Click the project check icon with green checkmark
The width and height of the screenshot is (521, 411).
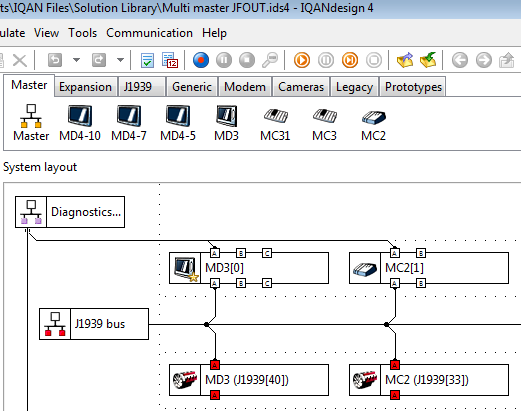pyautogui.click(x=147, y=60)
